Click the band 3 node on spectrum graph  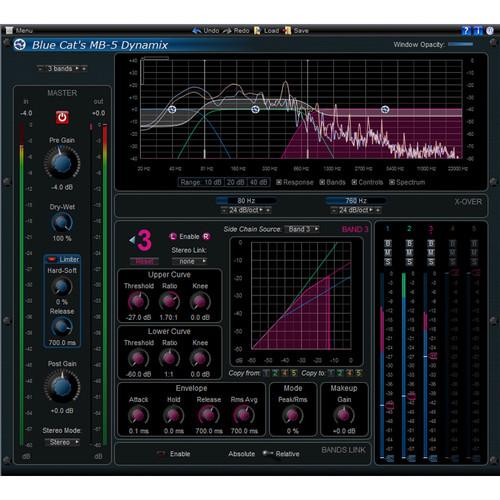(x=385, y=109)
